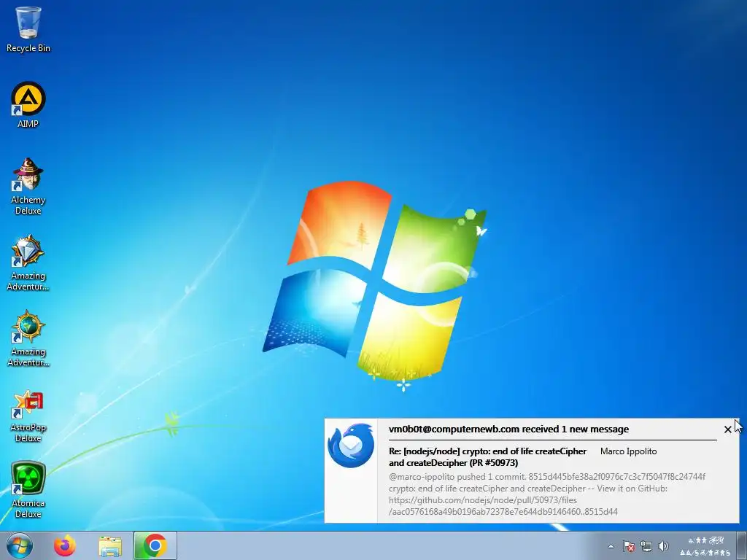Open the volume speaker tray icon
This screenshot has width=747, height=560.
pyautogui.click(x=663, y=546)
